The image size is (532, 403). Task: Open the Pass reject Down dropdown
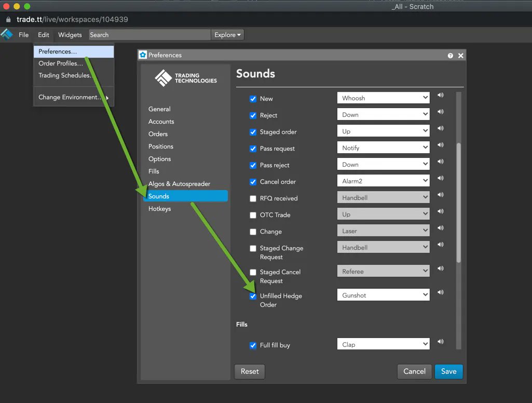(x=384, y=165)
